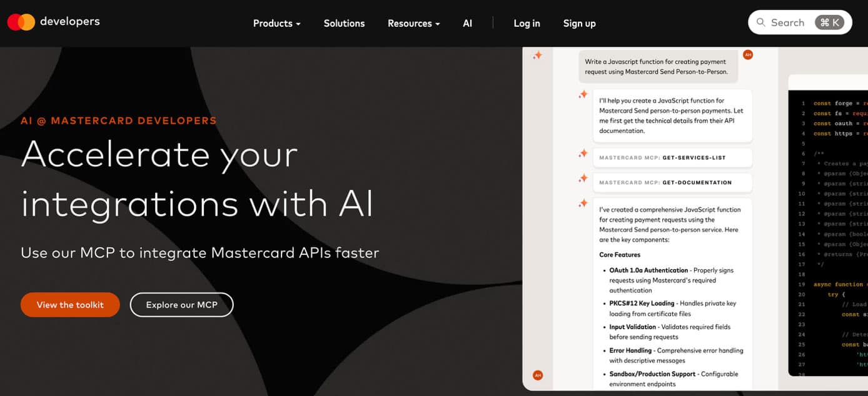Click the ⌘K shortcut badge

pos(830,22)
